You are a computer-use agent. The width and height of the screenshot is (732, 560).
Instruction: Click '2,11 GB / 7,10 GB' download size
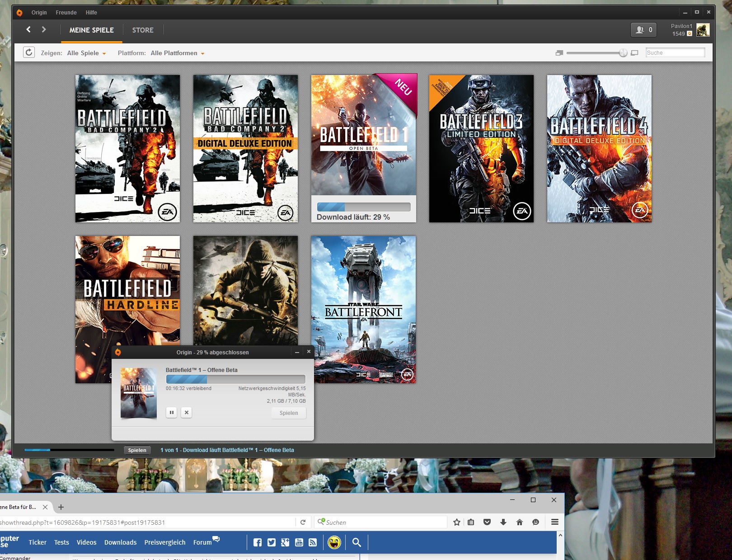click(286, 401)
